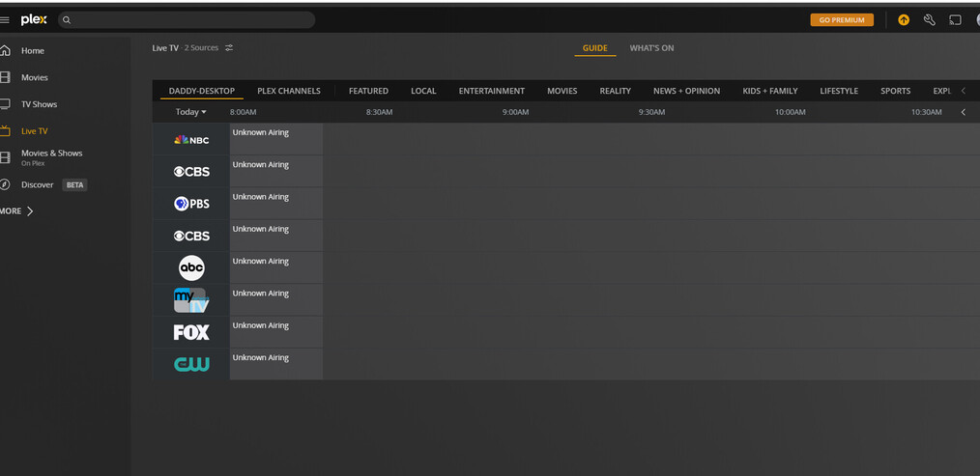Click the Movies film icon
Viewport: 980px width, 476px height.
click(5, 77)
